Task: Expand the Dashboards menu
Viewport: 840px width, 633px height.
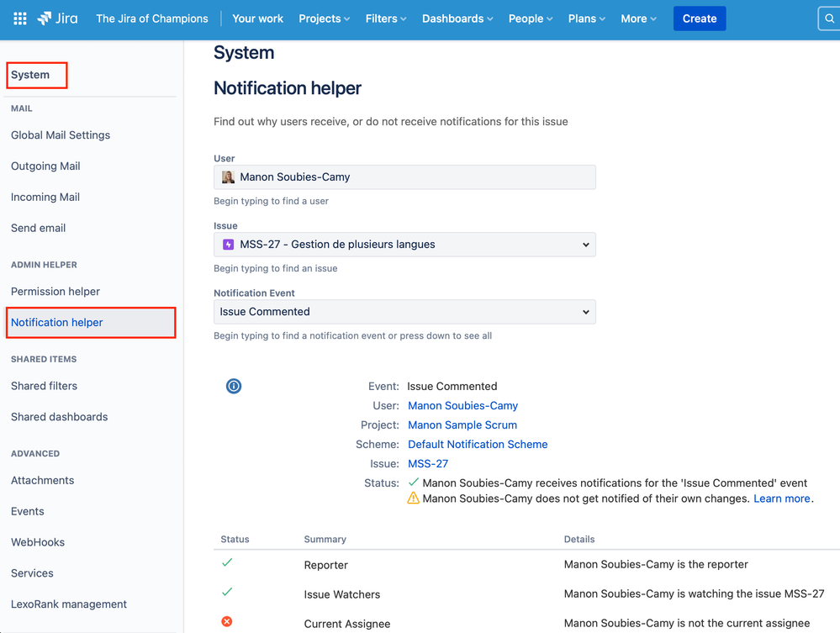Action: 457,18
